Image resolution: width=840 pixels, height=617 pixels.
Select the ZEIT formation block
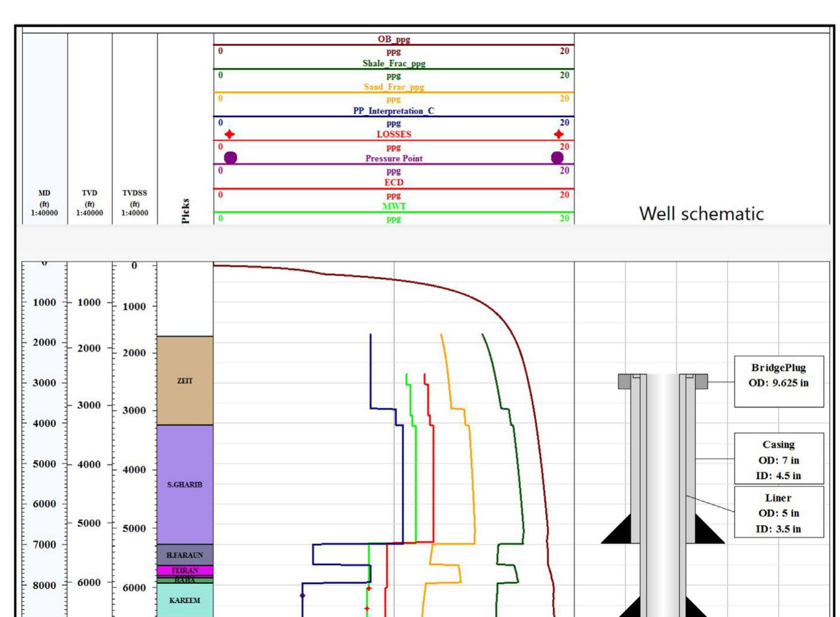[185, 380]
